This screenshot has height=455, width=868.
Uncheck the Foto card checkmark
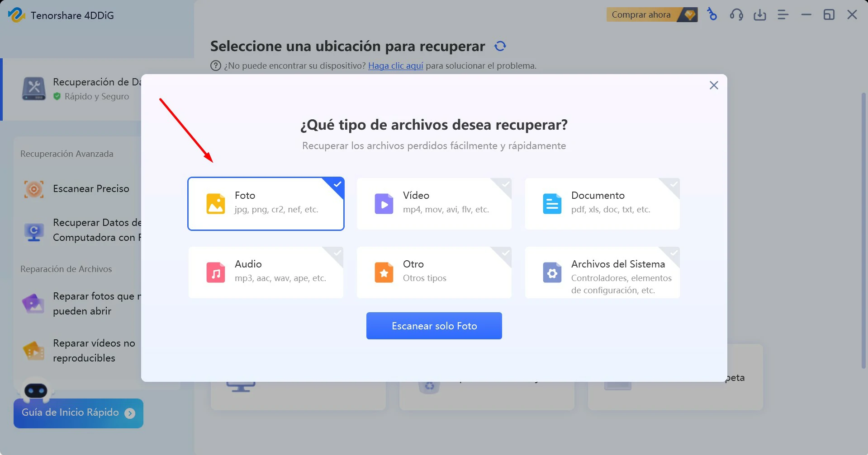[337, 184]
